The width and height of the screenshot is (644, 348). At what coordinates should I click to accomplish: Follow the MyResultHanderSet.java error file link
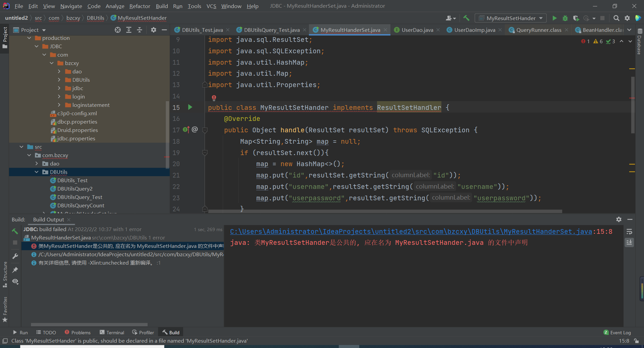[x=411, y=231]
